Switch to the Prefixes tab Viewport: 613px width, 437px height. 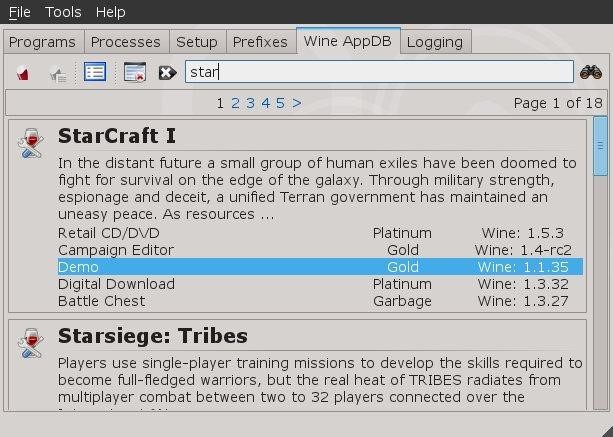(260, 42)
